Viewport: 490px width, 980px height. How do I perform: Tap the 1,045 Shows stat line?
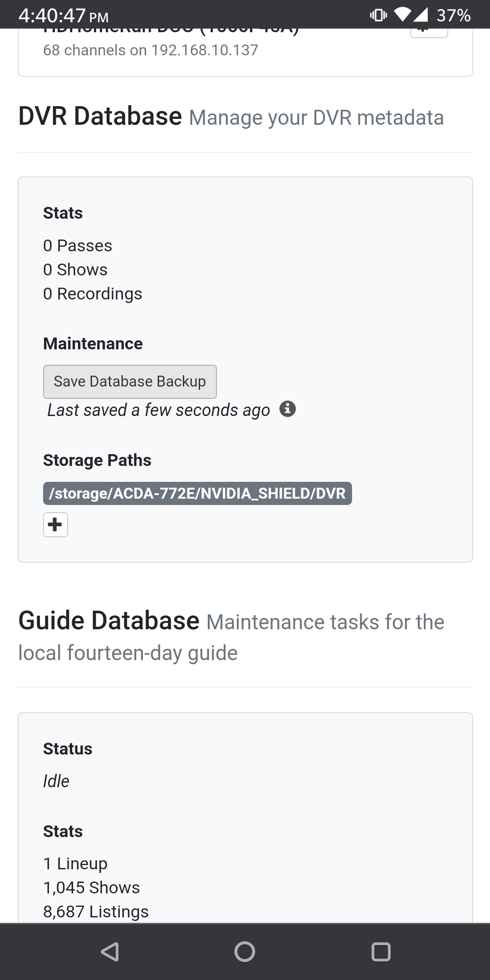click(x=91, y=887)
